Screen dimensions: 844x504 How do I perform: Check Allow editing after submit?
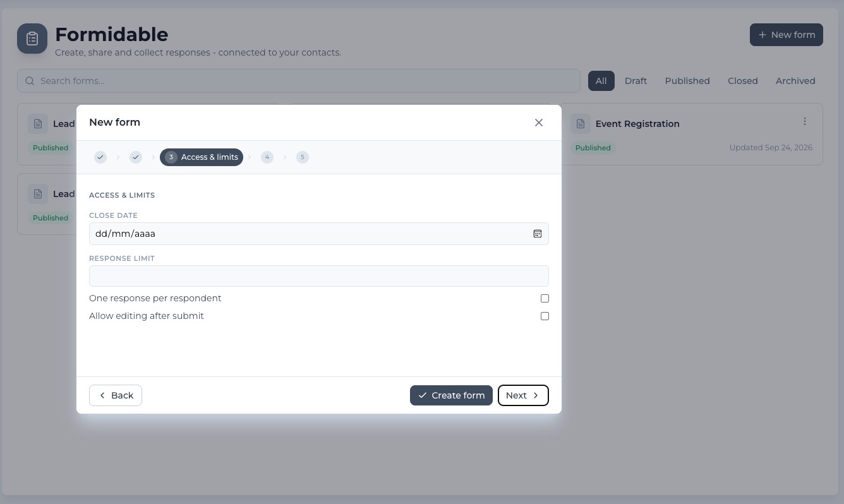(x=545, y=316)
